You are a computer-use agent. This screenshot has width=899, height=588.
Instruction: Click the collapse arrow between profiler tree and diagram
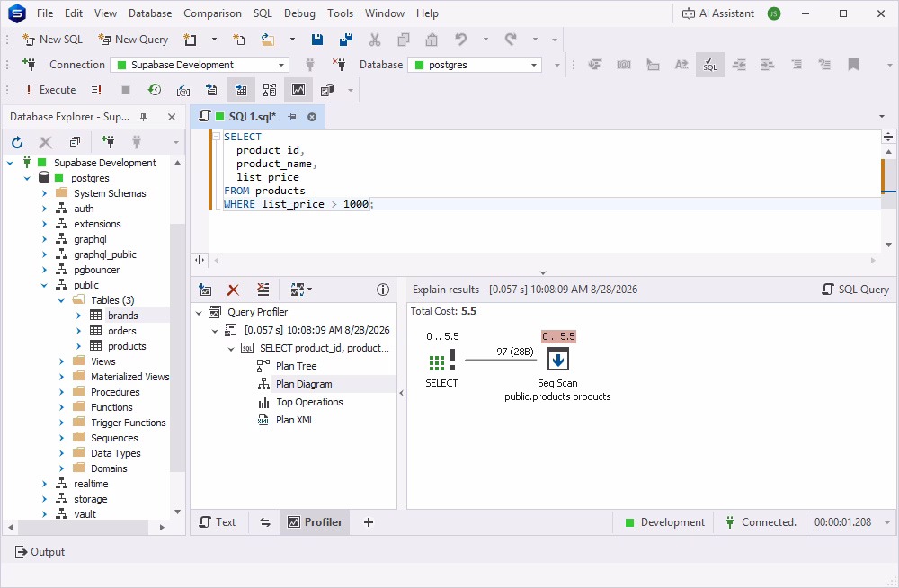[x=401, y=394]
